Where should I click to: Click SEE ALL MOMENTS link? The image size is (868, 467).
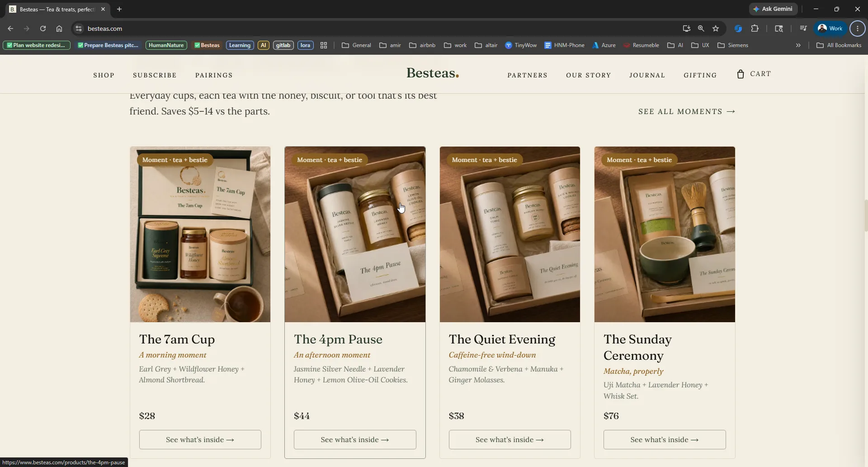coord(687,111)
